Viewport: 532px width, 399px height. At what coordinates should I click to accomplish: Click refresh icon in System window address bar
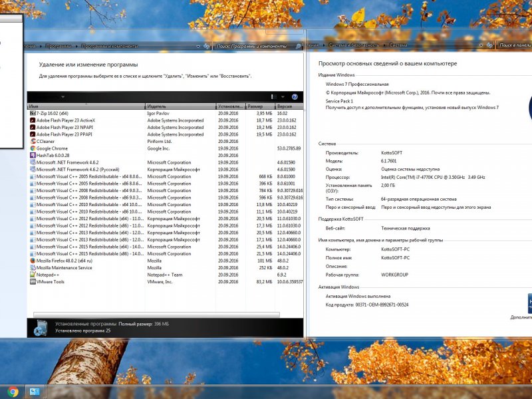[489, 45]
